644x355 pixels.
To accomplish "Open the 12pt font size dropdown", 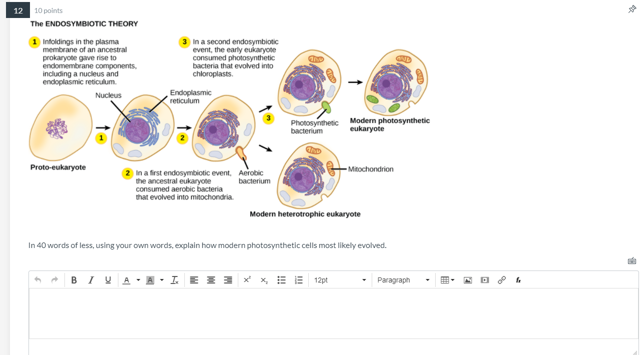I will click(x=340, y=280).
